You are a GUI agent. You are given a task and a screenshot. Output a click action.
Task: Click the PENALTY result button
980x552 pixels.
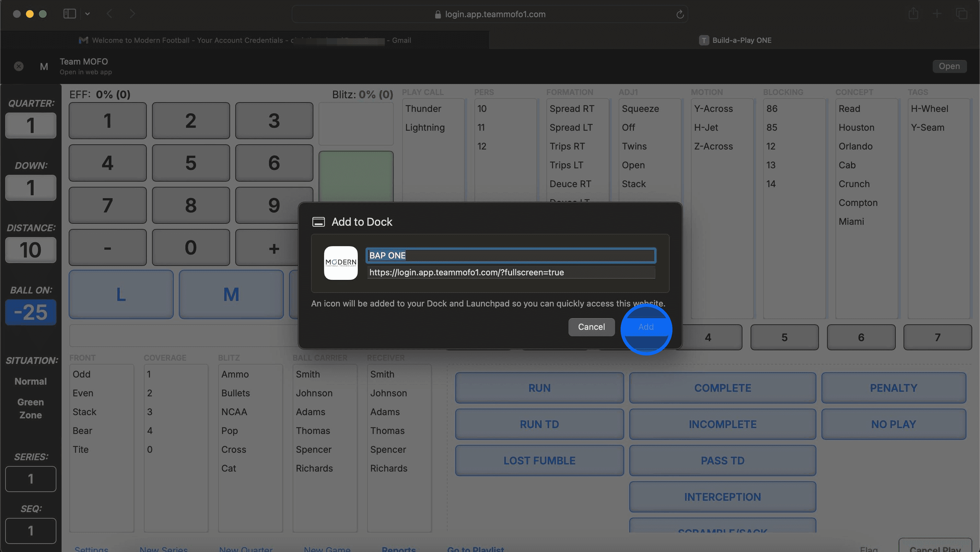coord(893,388)
